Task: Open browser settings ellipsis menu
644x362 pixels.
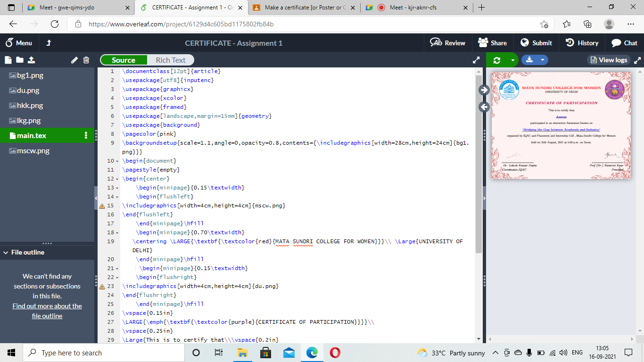Action: (631, 24)
